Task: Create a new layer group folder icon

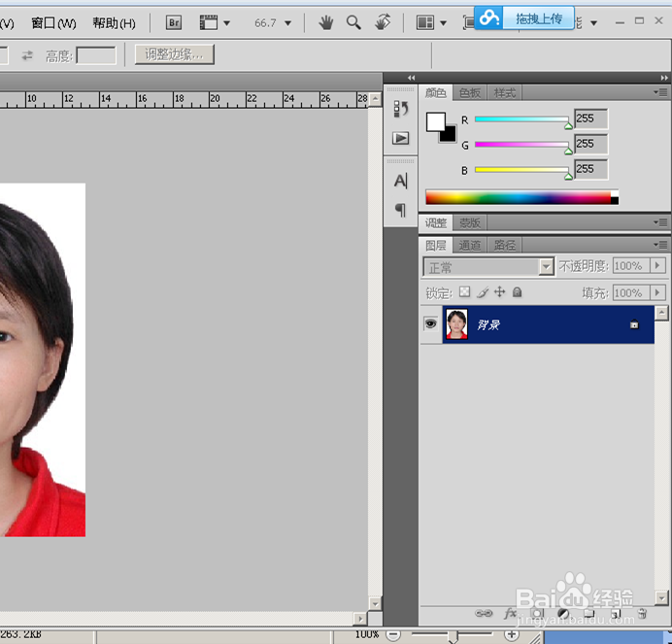Action: 589,614
